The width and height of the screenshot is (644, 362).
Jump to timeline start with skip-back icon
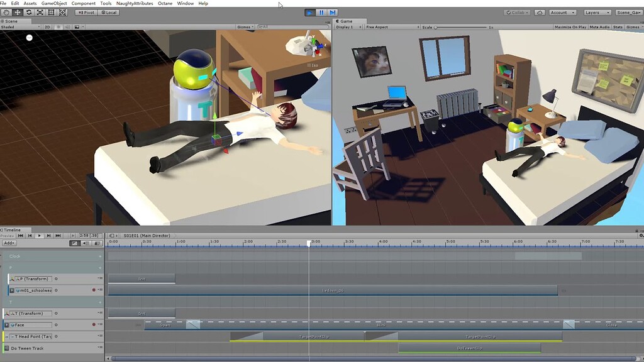[21, 235]
